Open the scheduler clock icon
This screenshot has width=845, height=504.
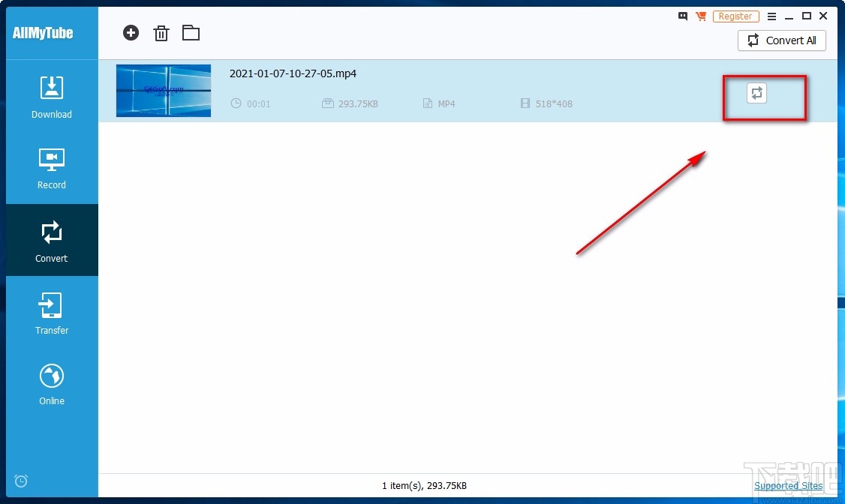21,481
